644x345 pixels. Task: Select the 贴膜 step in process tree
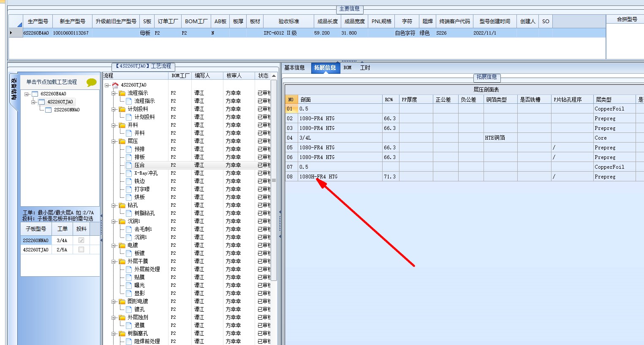pos(139,278)
